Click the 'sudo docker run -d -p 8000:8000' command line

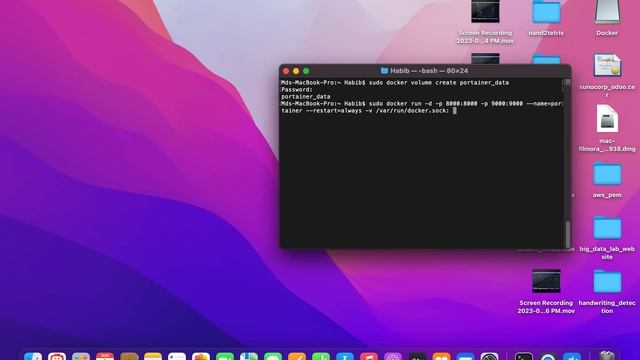coord(421,104)
